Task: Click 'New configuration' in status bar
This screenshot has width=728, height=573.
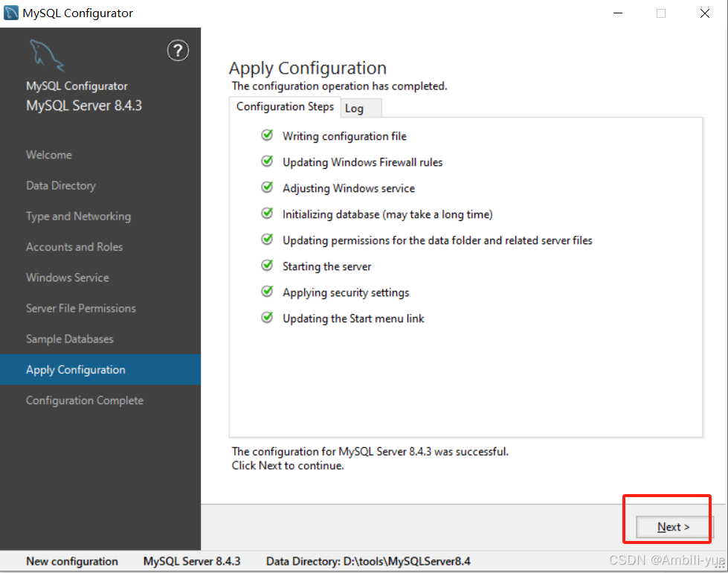Action: (72, 561)
